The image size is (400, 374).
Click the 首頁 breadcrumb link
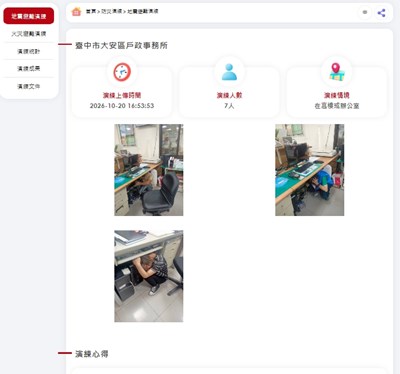tap(91, 11)
